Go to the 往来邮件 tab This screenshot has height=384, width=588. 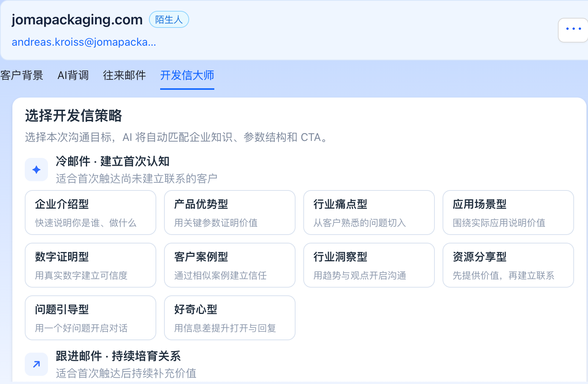(x=125, y=75)
